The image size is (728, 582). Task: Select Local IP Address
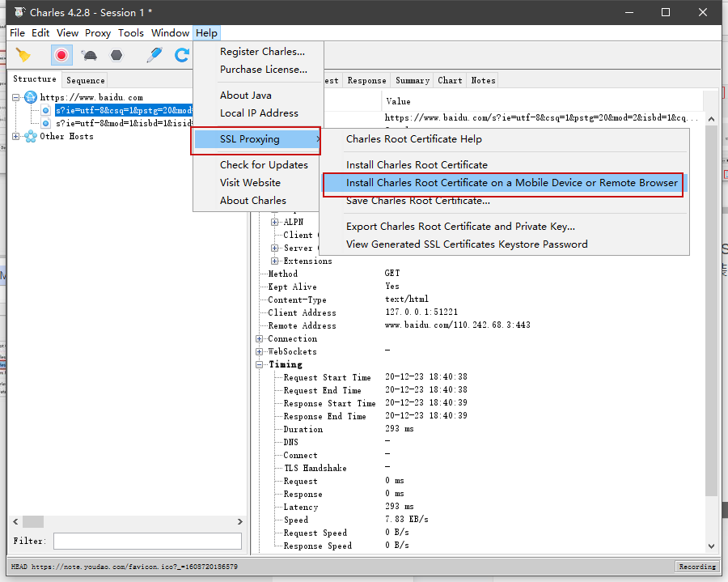pyautogui.click(x=258, y=113)
